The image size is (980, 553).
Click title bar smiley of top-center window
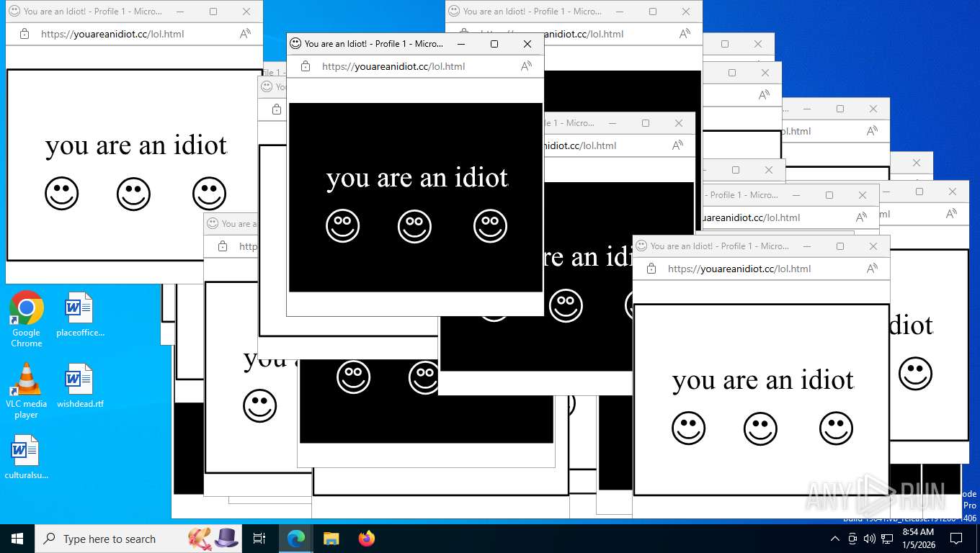tap(454, 12)
